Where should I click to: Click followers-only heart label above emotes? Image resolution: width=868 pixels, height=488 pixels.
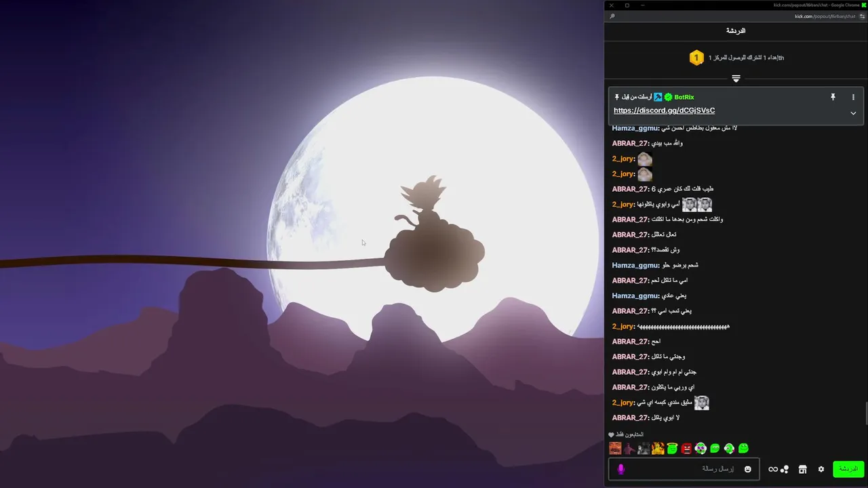626,434
